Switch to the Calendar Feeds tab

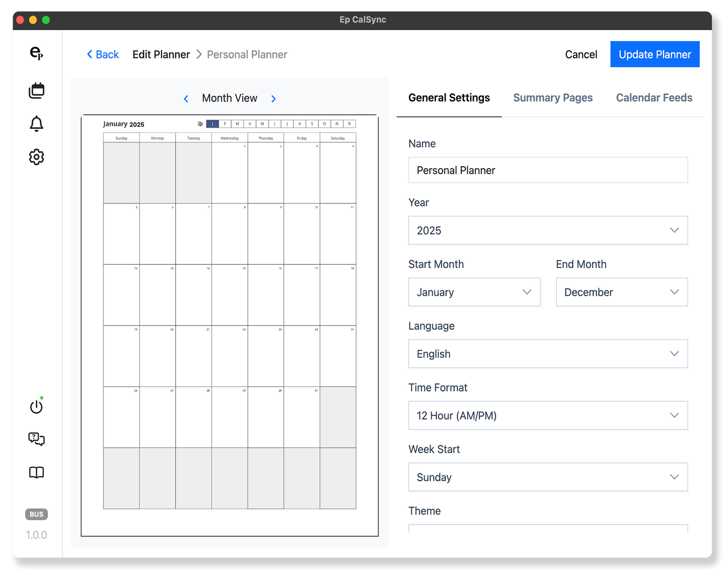[x=653, y=98]
